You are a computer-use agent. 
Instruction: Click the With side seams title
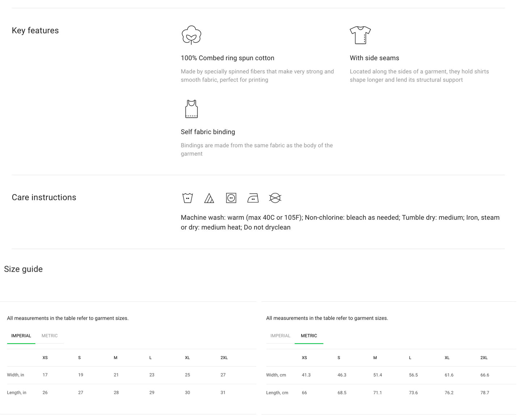click(x=374, y=58)
